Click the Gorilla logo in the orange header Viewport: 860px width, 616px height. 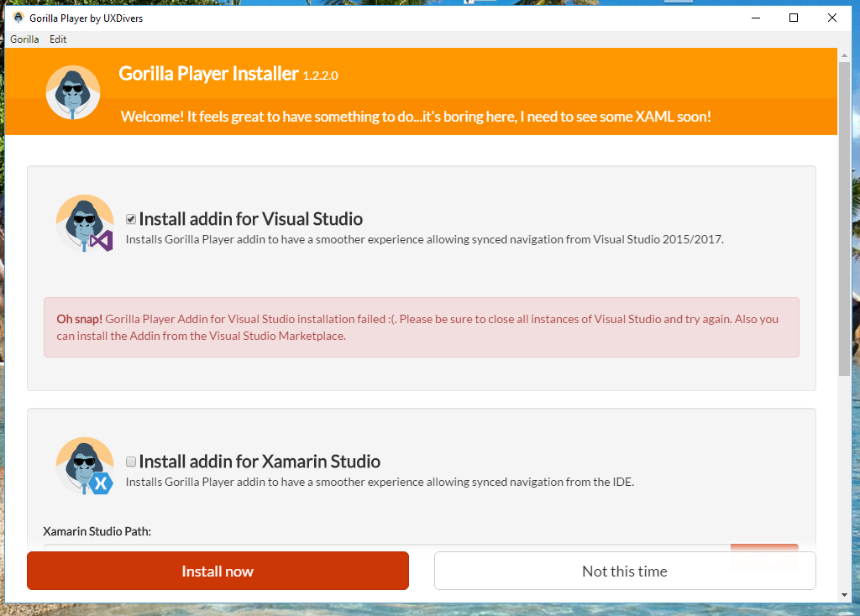click(73, 92)
